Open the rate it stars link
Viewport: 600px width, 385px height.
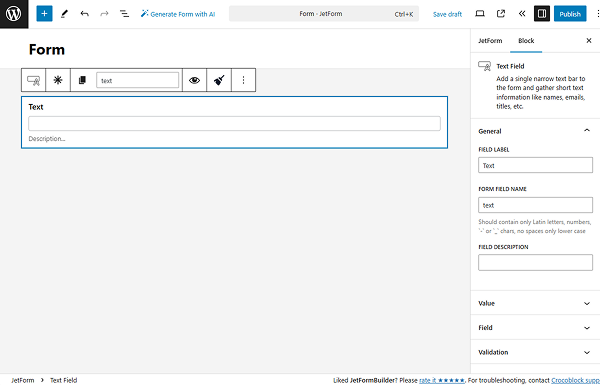point(442,380)
